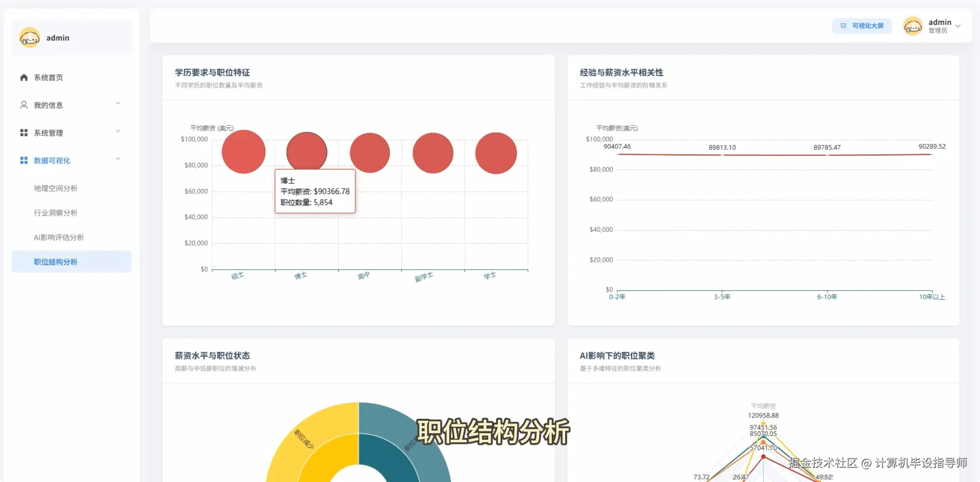Click the 90407.46 data point at 0-2年

coord(618,154)
